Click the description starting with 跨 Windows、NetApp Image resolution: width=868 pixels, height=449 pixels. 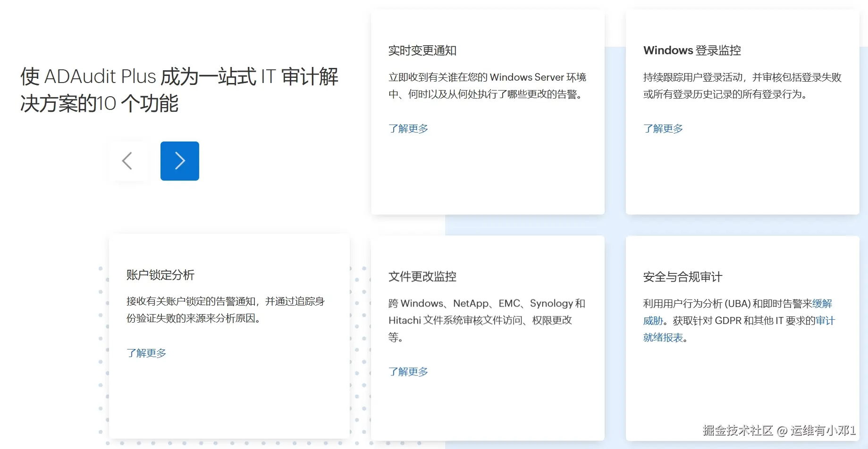click(x=487, y=320)
